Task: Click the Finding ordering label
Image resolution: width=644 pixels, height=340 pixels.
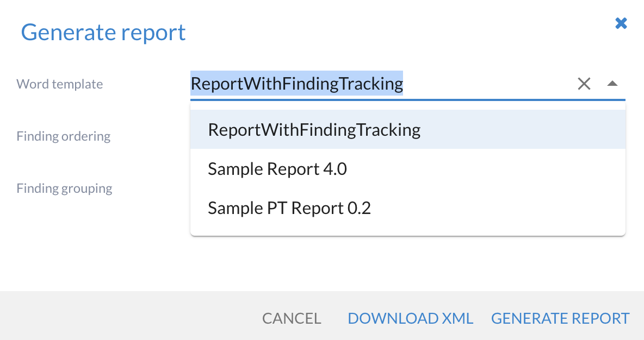Action: [x=64, y=136]
